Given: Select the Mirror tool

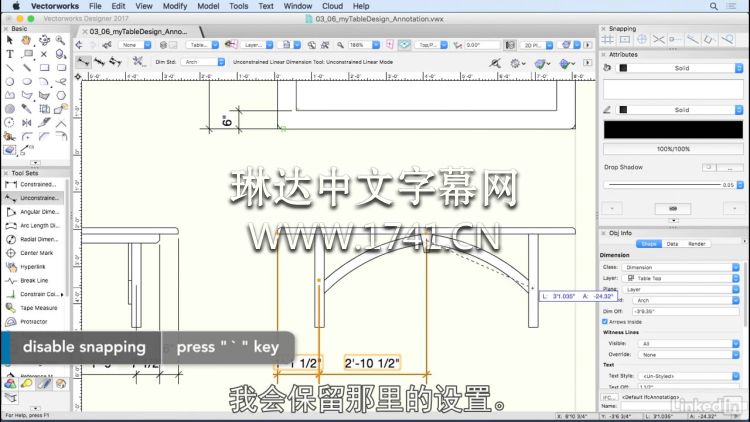Looking at the screenshot, I should pos(27,123).
